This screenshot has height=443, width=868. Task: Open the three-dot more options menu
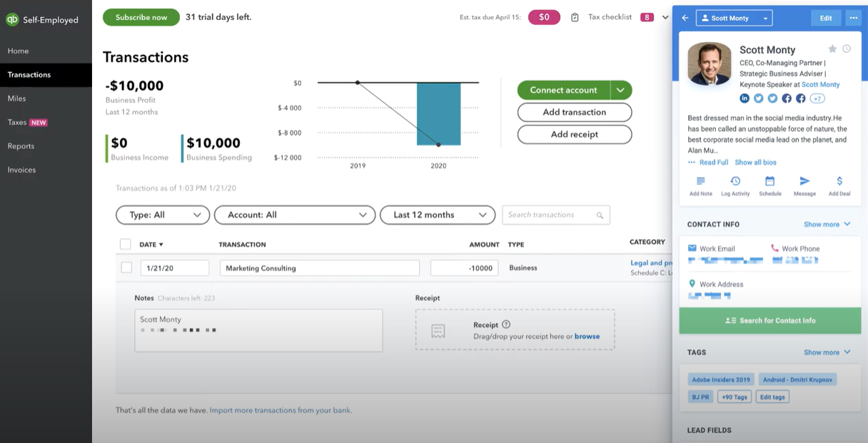point(853,19)
